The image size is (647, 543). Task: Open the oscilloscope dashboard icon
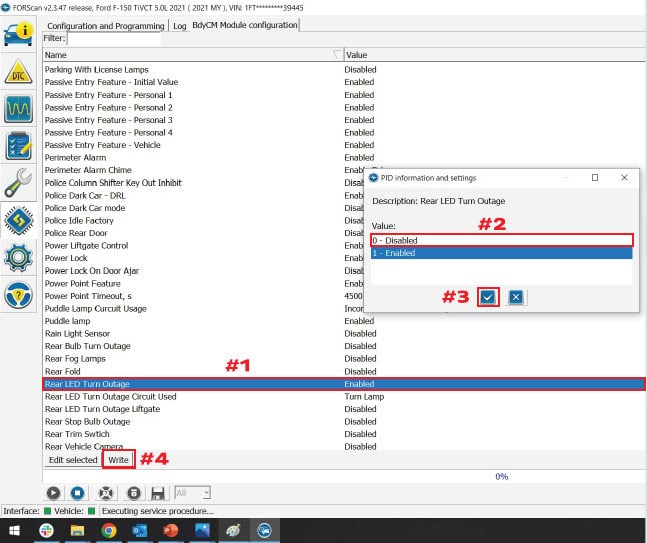coord(18,109)
